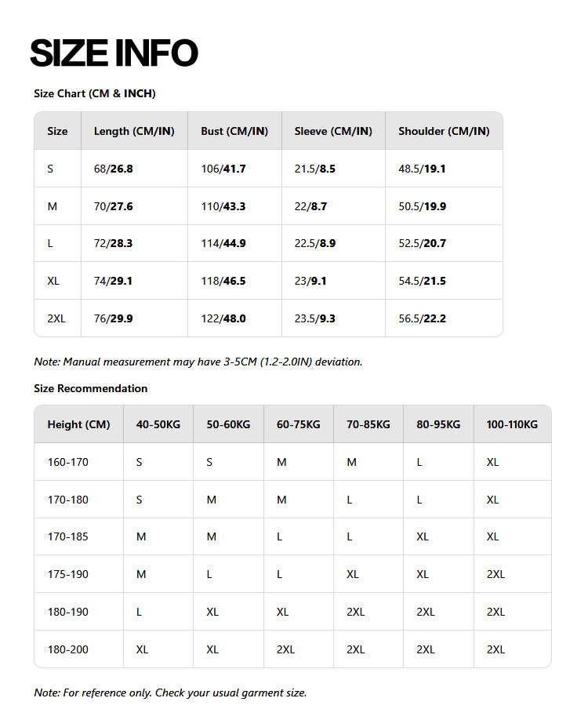588x709 pixels.
Task: Click the 'For reference only' note
Action: [x=170, y=693]
